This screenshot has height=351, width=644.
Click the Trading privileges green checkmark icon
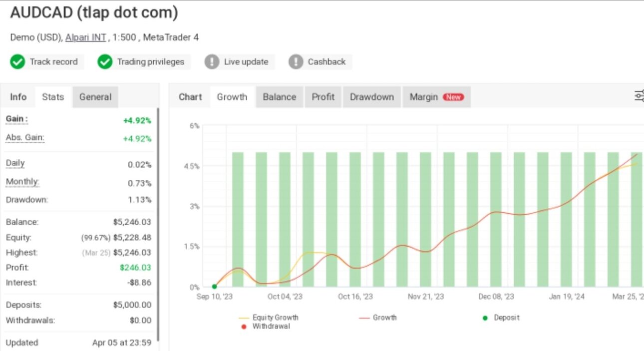tap(105, 62)
